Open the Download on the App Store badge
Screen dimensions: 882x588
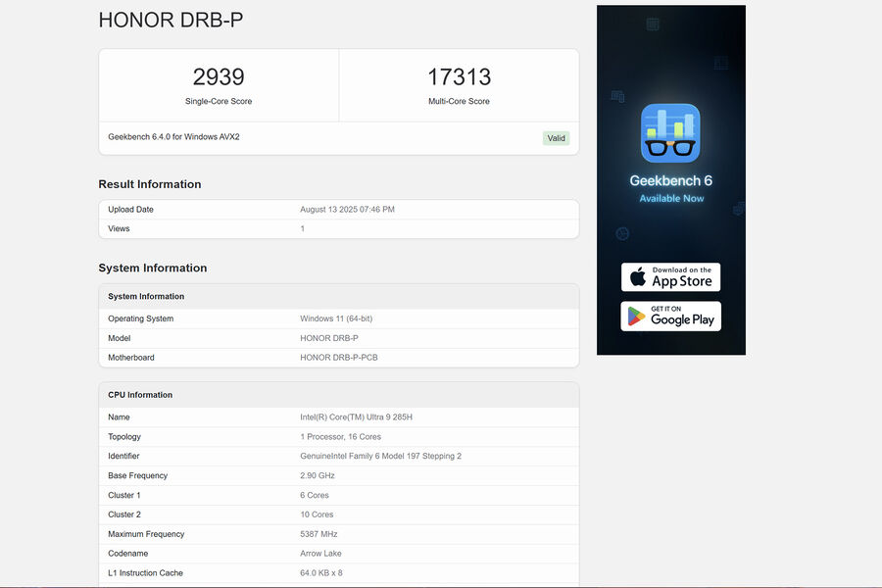tap(670, 276)
